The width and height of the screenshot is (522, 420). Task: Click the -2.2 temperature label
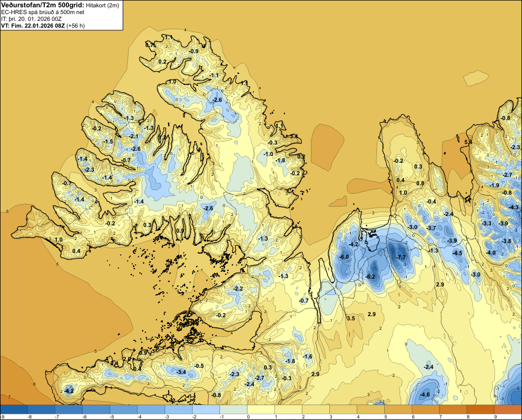coord(239,289)
